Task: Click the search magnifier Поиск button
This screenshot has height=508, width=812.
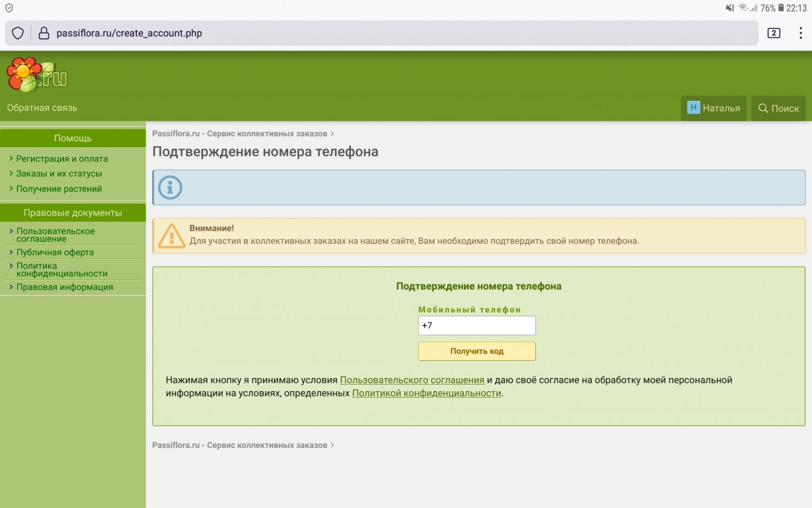Action: tap(778, 108)
